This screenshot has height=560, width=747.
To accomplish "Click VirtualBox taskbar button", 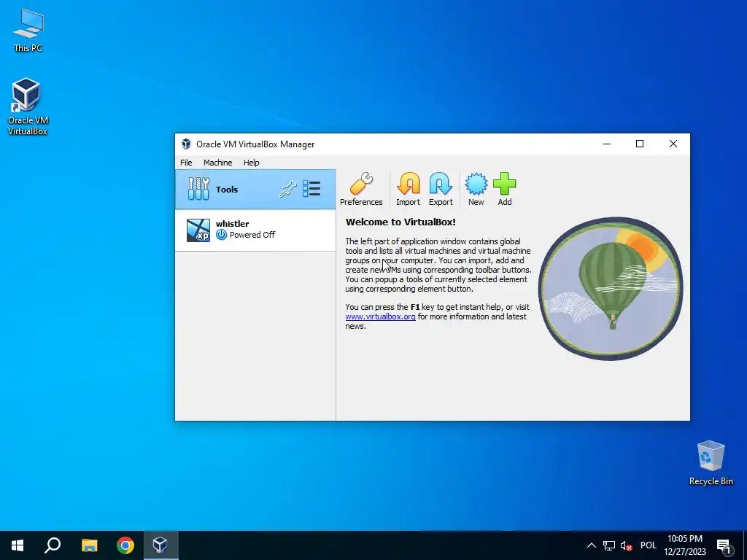I will (x=160, y=545).
